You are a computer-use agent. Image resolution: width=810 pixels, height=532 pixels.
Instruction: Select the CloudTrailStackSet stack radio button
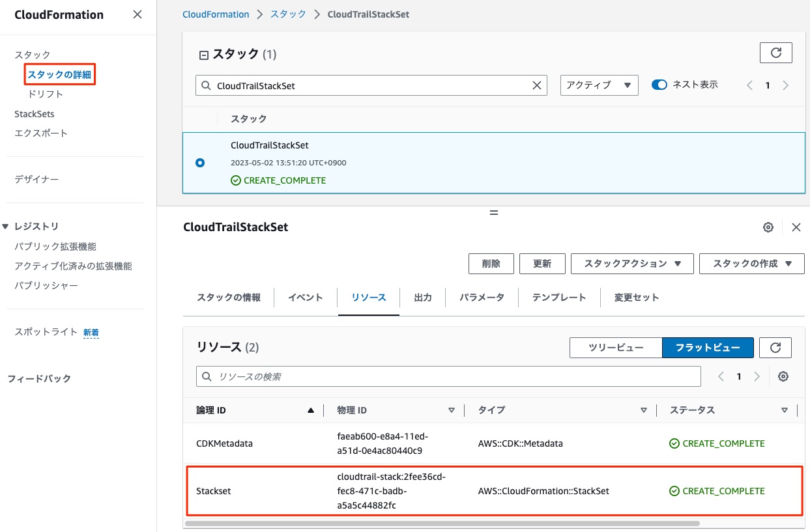coord(201,163)
